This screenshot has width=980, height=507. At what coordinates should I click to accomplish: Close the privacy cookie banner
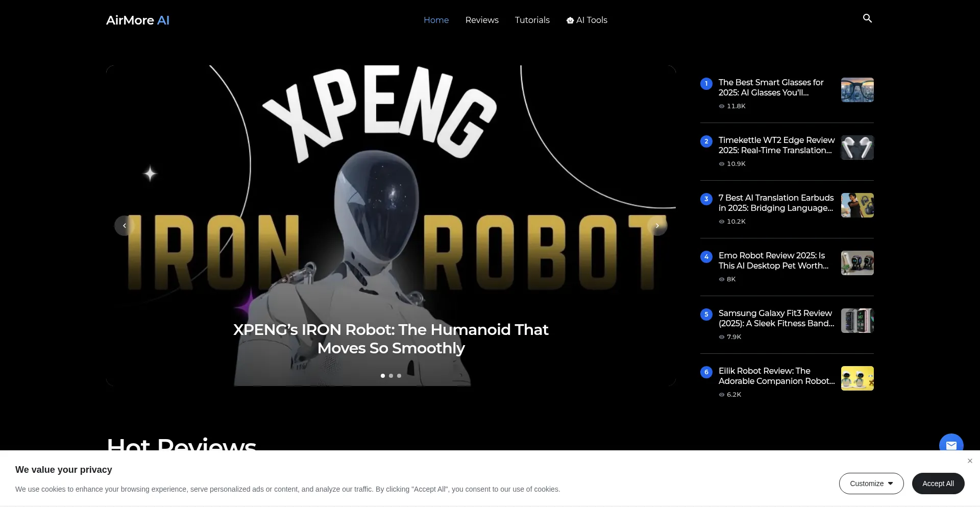[x=970, y=461]
